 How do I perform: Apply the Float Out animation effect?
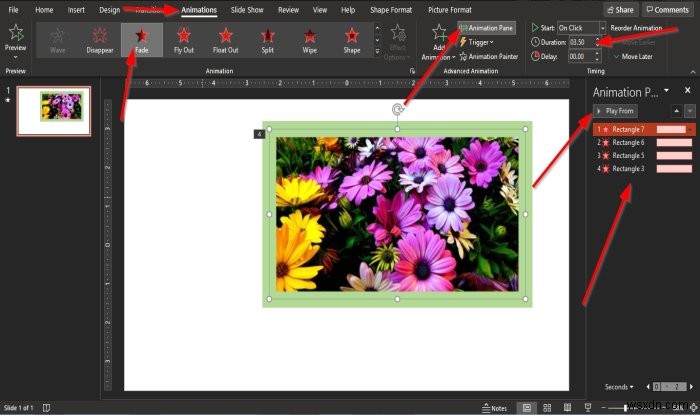pyautogui.click(x=225, y=40)
